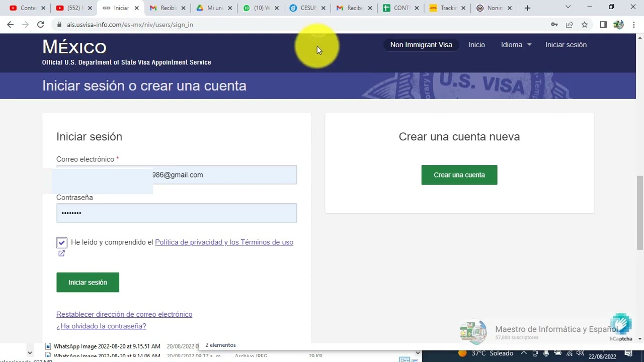Select Non Immigrant Visa in navbar
The image size is (644, 362).
tap(421, 45)
